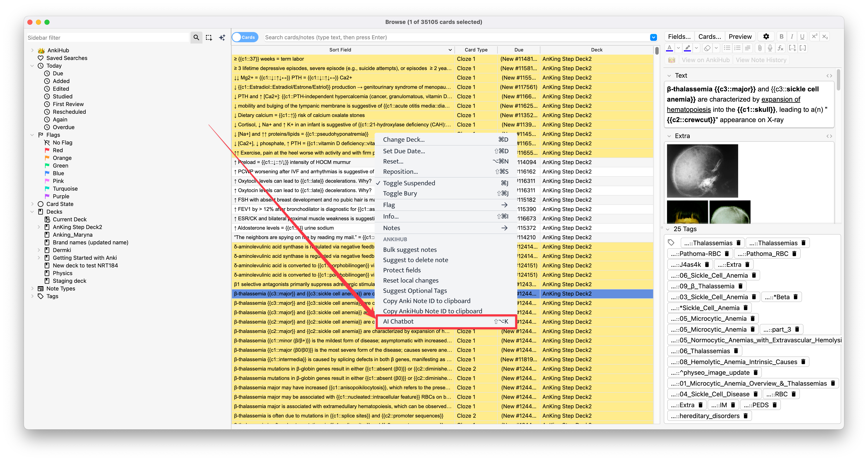Toggle the Cards/Notes switch
The image size is (868, 461).
pyautogui.click(x=245, y=37)
